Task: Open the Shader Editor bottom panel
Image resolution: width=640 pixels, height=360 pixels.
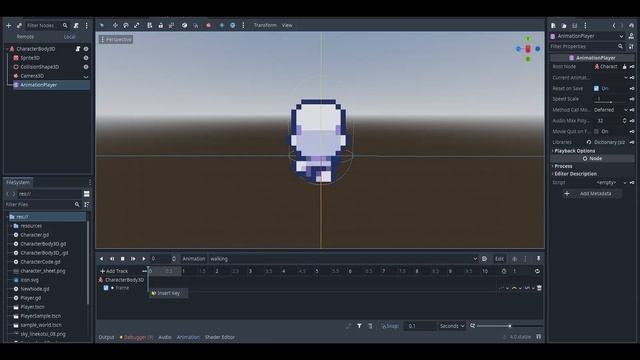Action: 220,338
